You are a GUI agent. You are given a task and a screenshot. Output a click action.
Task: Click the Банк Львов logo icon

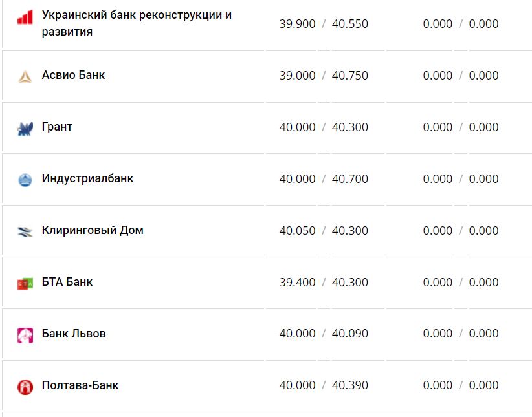25,336
